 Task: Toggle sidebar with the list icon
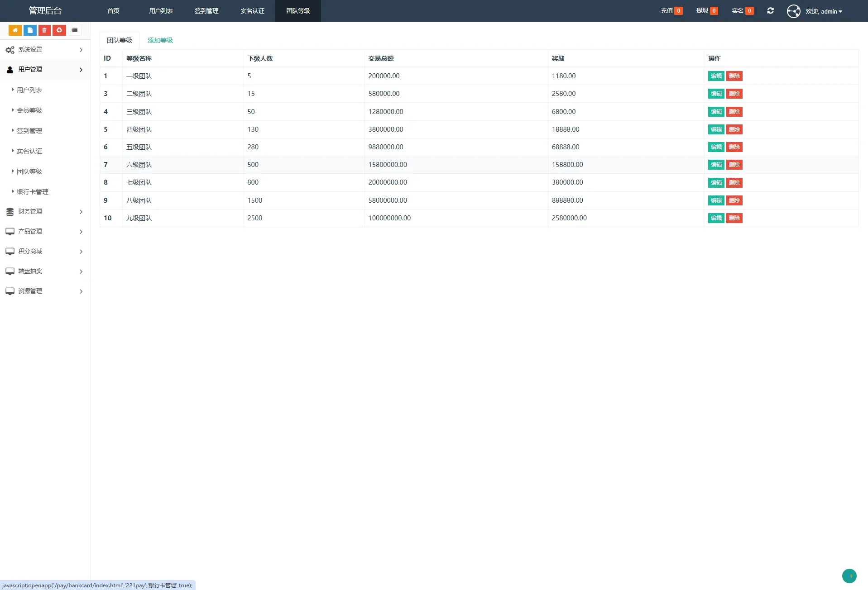click(75, 30)
